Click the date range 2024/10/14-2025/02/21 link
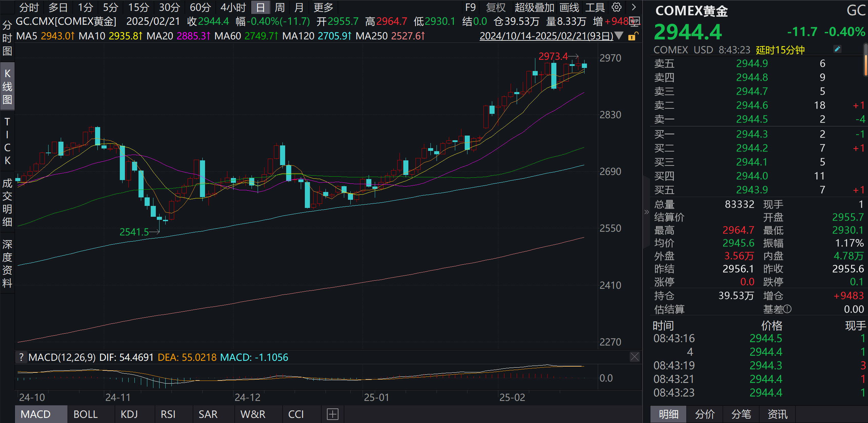Viewport: 868px width, 423px height. pos(546,36)
